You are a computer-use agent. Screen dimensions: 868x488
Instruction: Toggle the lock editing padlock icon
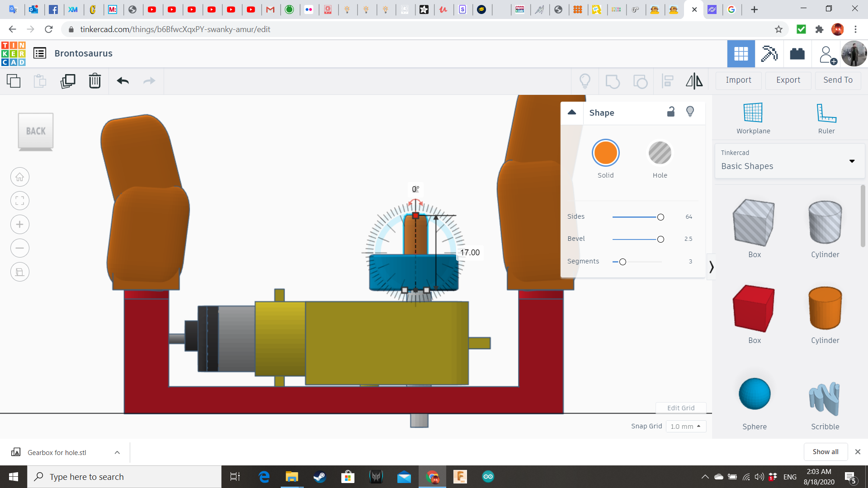pos(671,112)
